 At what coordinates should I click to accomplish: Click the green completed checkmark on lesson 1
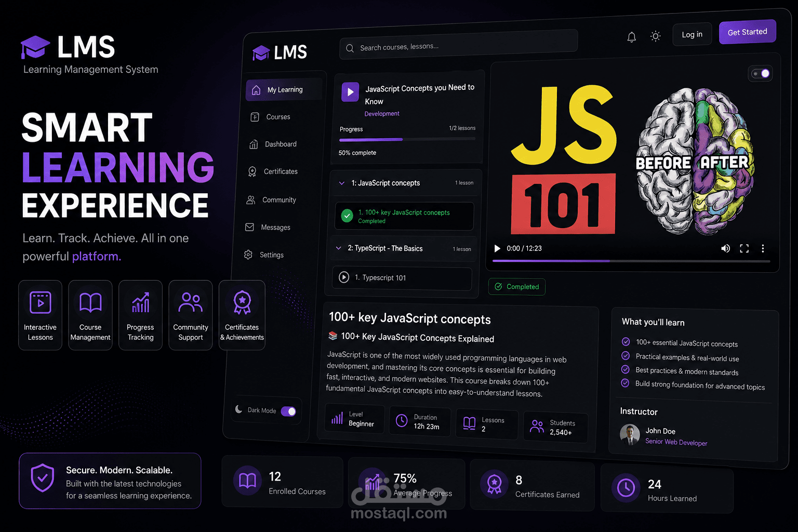[347, 216]
